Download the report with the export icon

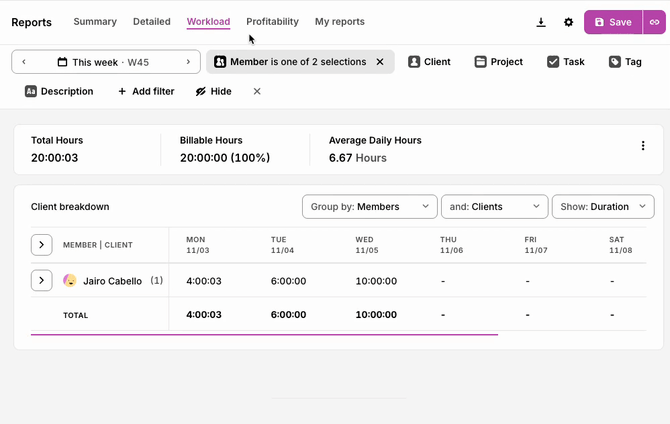tap(541, 22)
